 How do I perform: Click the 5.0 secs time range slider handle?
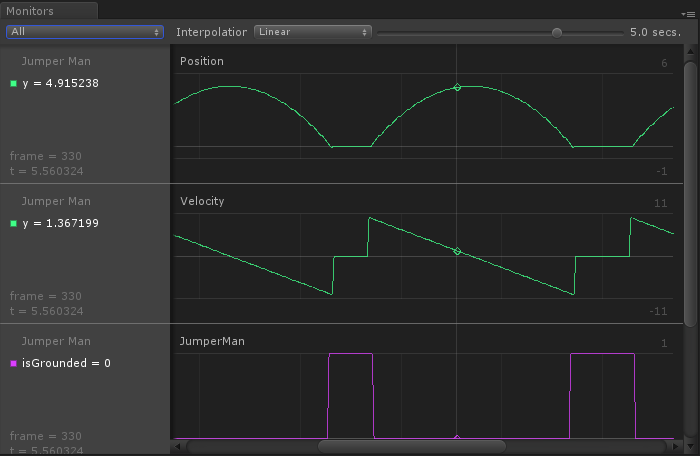(x=557, y=33)
